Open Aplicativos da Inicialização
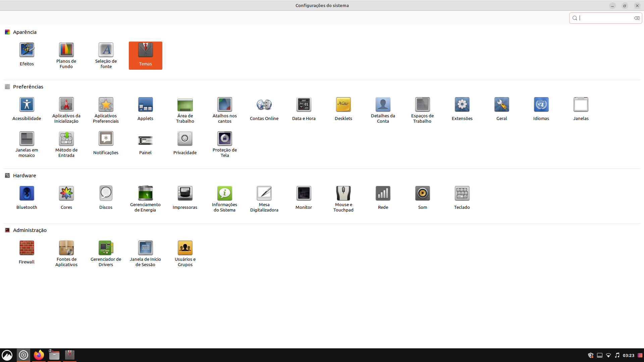This screenshot has width=644, height=362. click(x=66, y=110)
